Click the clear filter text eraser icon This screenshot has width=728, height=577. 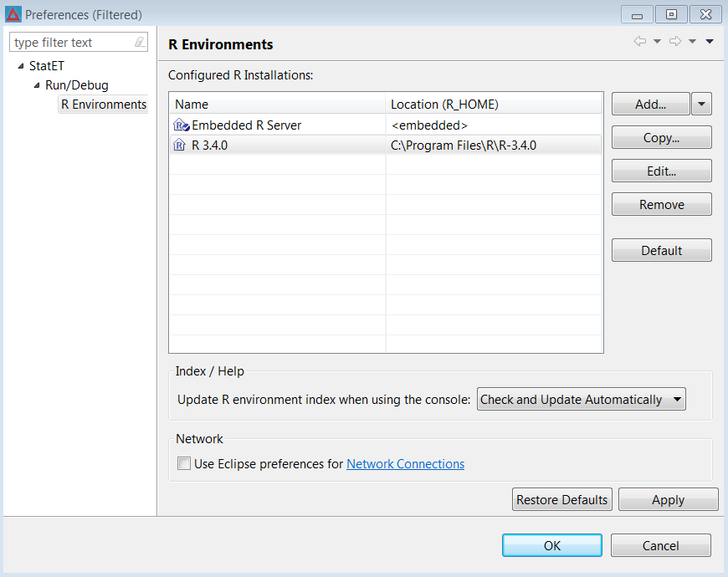pyautogui.click(x=140, y=42)
